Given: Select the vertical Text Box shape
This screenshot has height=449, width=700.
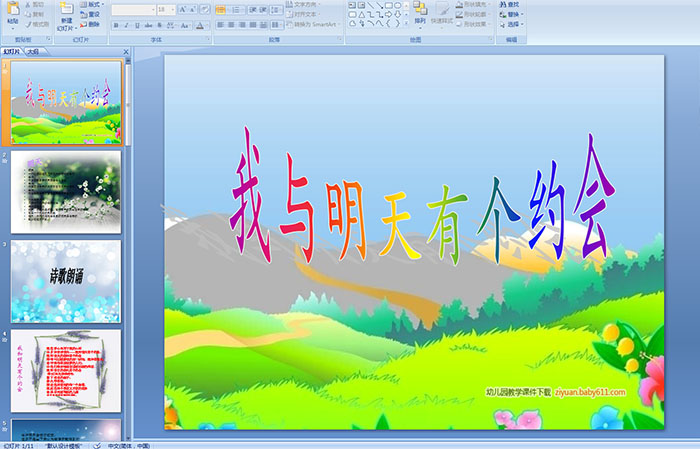Looking at the screenshot, I should (x=361, y=5).
